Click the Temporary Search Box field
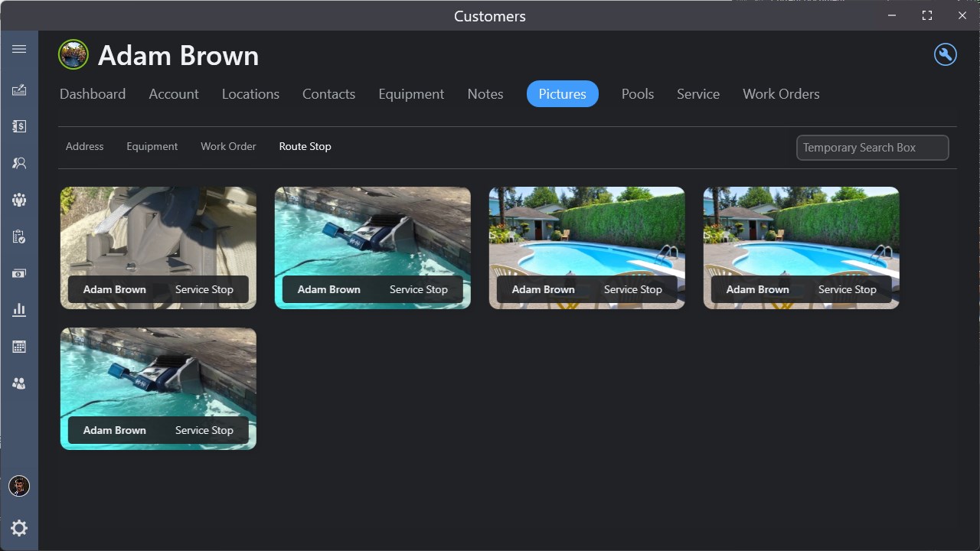Screen dimensions: 980x551 873,148
